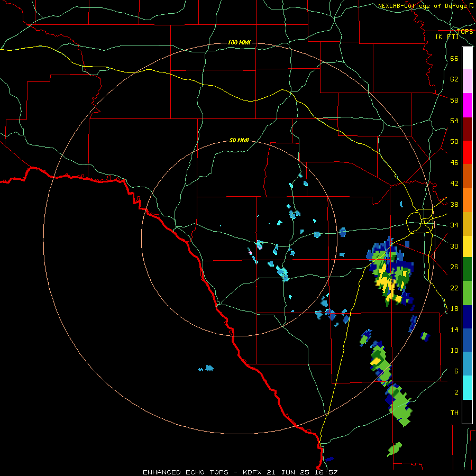Click the "TOPS" legend title
476x476 pixels.
pos(465,32)
